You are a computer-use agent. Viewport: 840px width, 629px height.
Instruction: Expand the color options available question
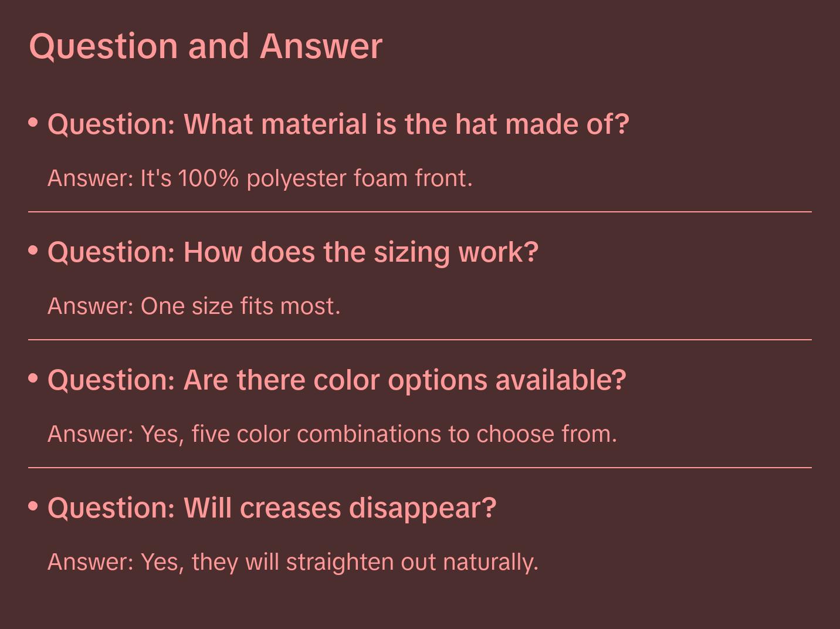click(337, 380)
